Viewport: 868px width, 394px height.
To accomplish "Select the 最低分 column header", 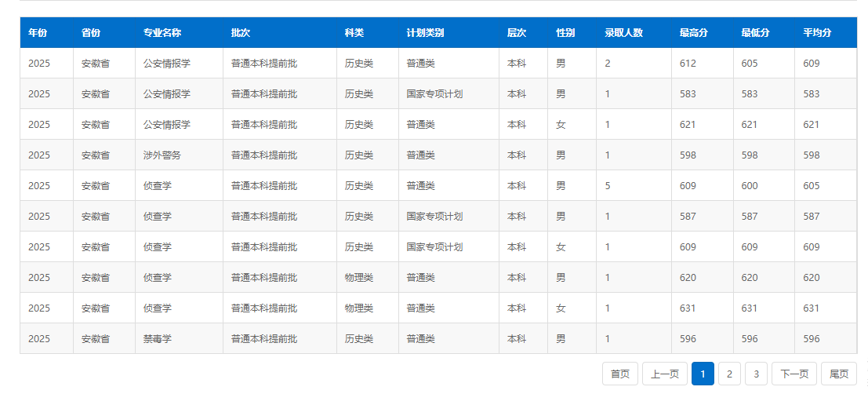I will [x=755, y=33].
